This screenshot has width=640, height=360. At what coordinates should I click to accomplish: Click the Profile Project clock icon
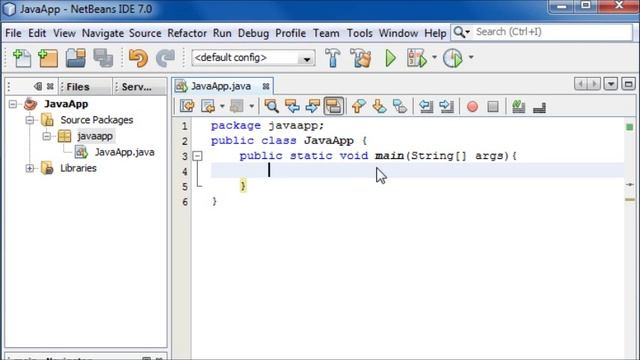pyautogui.click(x=453, y=58)
